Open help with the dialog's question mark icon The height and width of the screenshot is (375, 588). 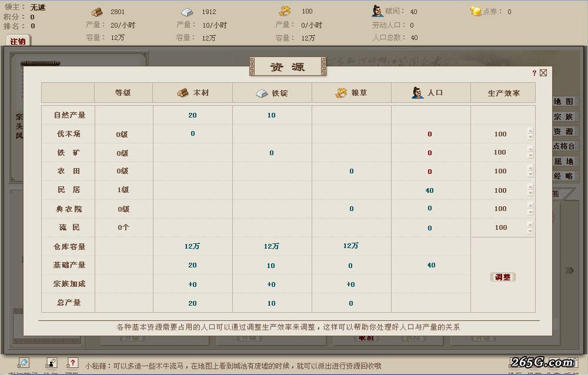coord(534,73)
